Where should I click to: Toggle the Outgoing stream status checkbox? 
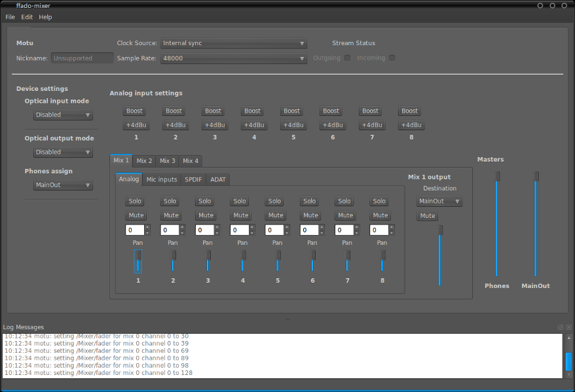[347, 58]
